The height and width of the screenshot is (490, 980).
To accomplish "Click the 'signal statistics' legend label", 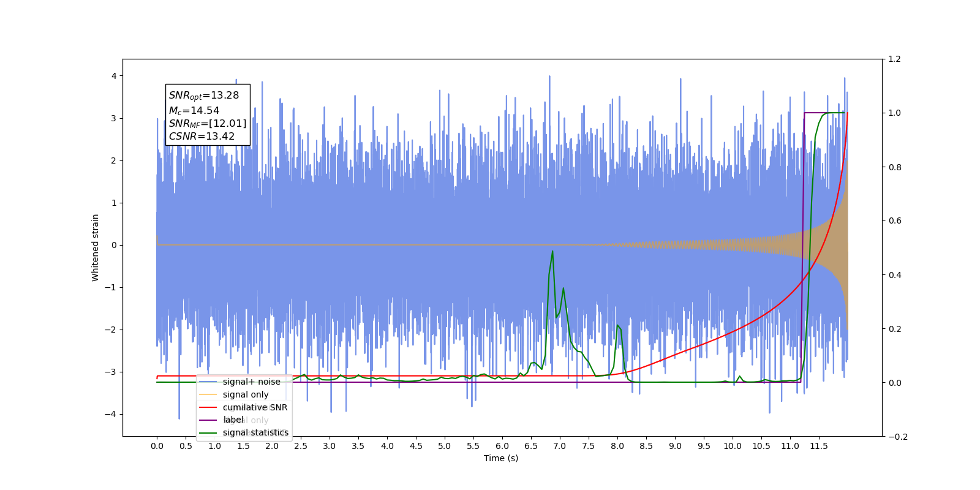I will [255, 432].
